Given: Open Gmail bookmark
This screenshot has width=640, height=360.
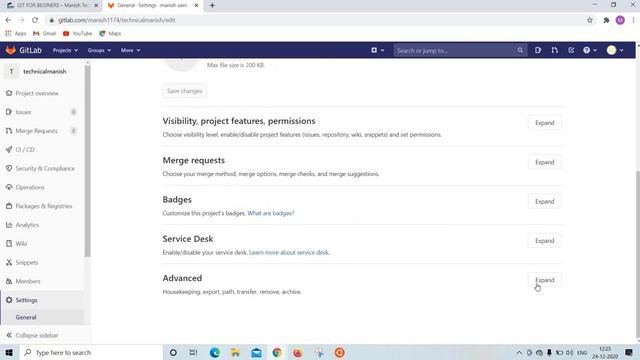Looking at the screenshot, I should pyautogui.click(x=44, y=33).
